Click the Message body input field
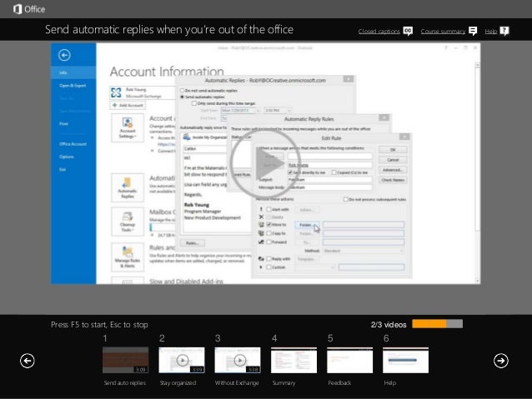 coord(329,187)
